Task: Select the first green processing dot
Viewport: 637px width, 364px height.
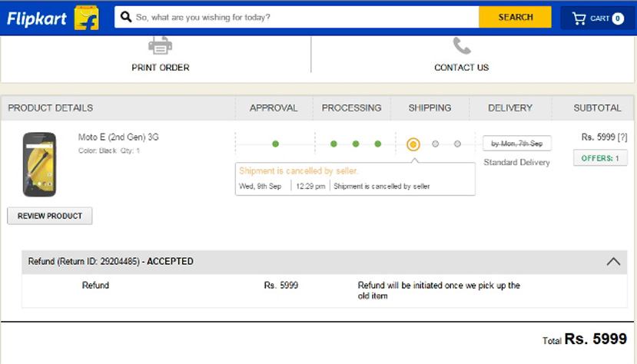Action: [x=333, y=144]
